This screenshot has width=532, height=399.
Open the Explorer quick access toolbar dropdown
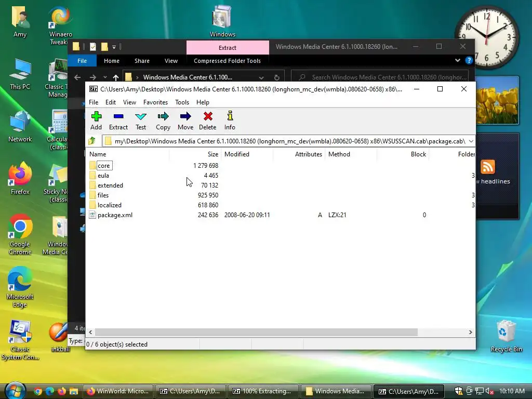point(114,47)
